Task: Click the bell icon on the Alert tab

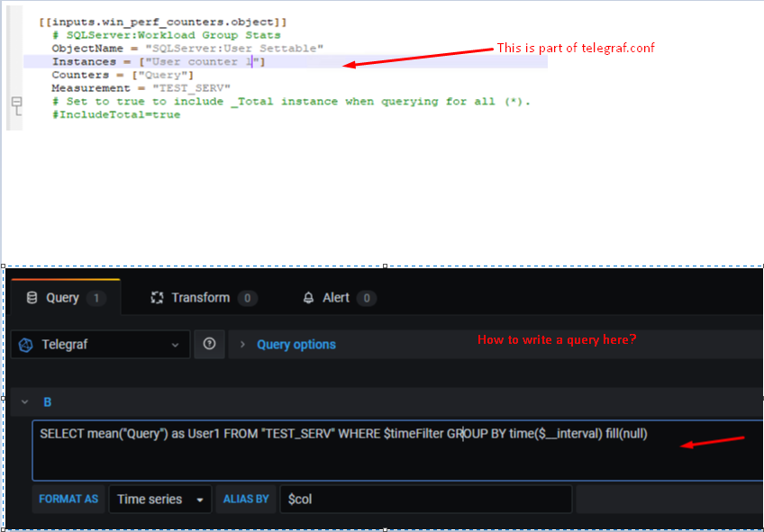Action: pos(307,297)
